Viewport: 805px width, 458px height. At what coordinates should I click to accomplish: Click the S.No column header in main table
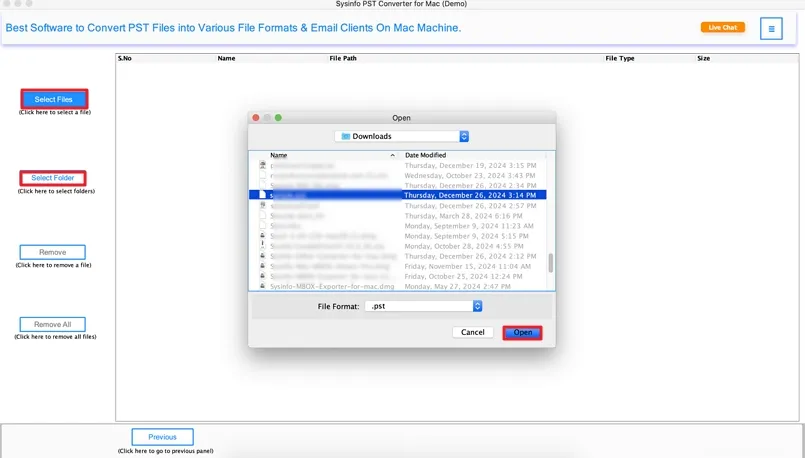pos(125,59)
